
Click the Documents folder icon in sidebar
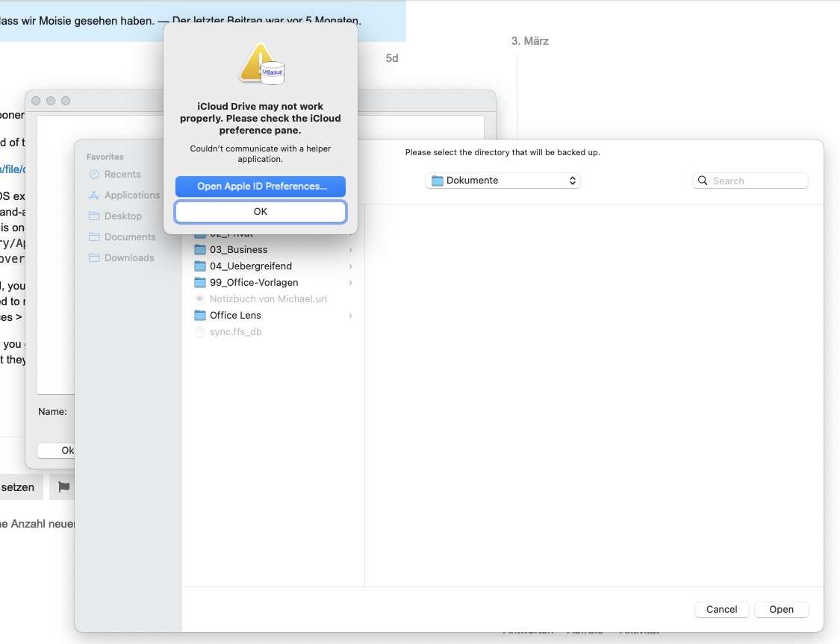[94, 237]
